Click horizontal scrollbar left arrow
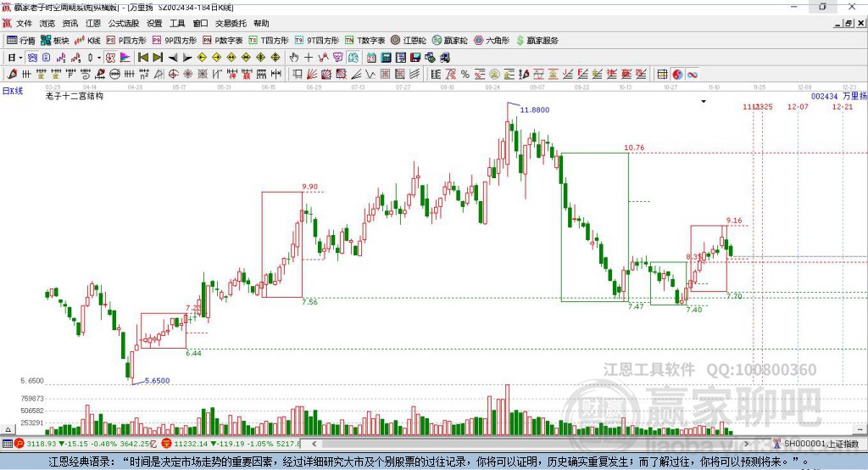The image size is (868, 470). [x=314, y=444]
